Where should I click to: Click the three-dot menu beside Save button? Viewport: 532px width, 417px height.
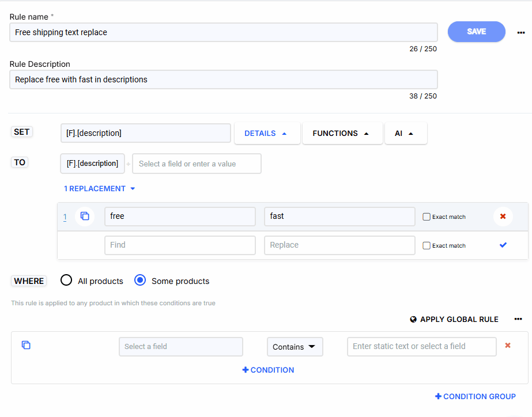[x=521, y=33]
